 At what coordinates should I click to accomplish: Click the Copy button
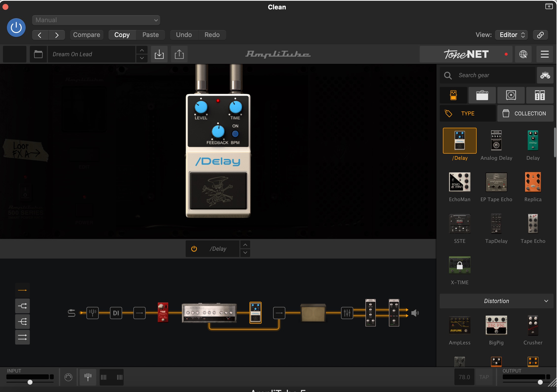pos(122,35)
